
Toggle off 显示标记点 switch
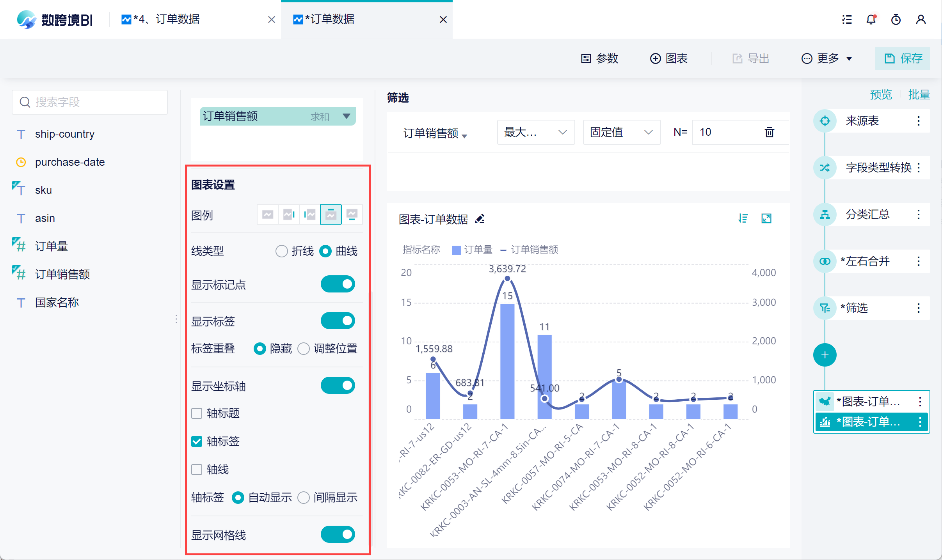click(338, 284)
